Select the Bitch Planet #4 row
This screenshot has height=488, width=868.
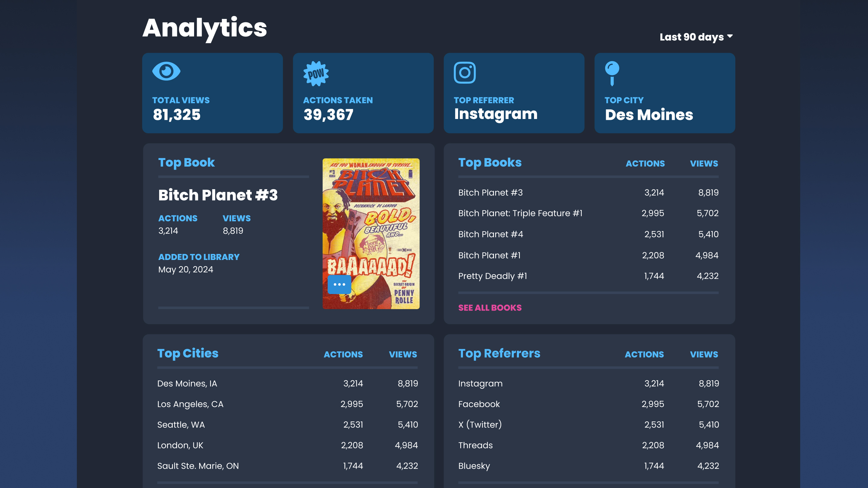tap(588, 234)
